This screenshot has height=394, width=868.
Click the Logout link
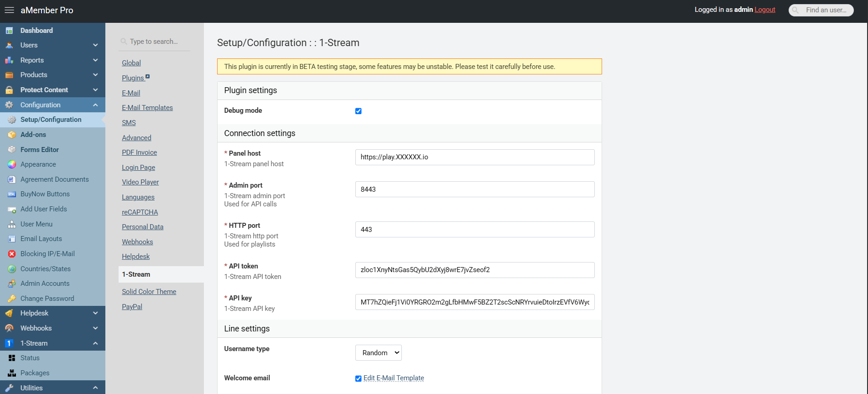coord(765,10)
